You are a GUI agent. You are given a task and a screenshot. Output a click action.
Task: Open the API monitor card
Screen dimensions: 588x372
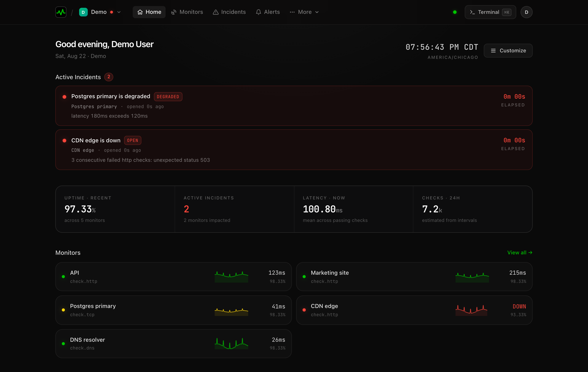click(x=173, y=277)
